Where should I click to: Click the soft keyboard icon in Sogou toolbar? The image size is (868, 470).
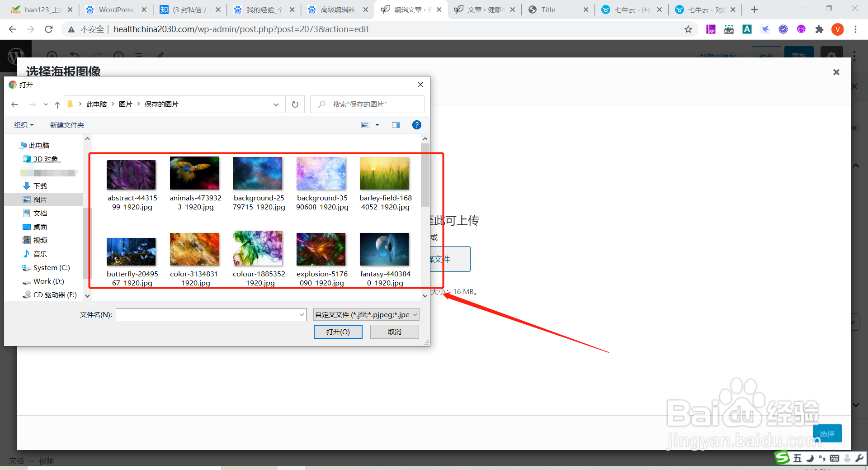pyautogui.click(x=835, y=458)
